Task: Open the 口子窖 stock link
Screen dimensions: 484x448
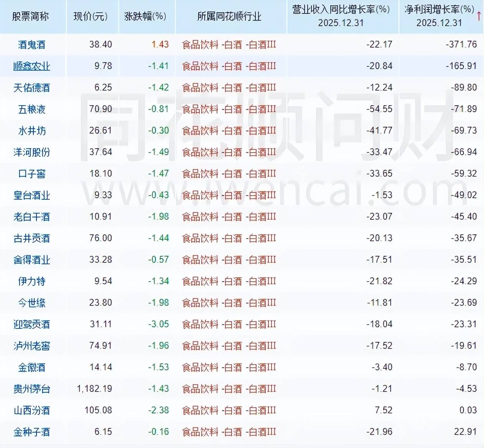Action: 31,174
